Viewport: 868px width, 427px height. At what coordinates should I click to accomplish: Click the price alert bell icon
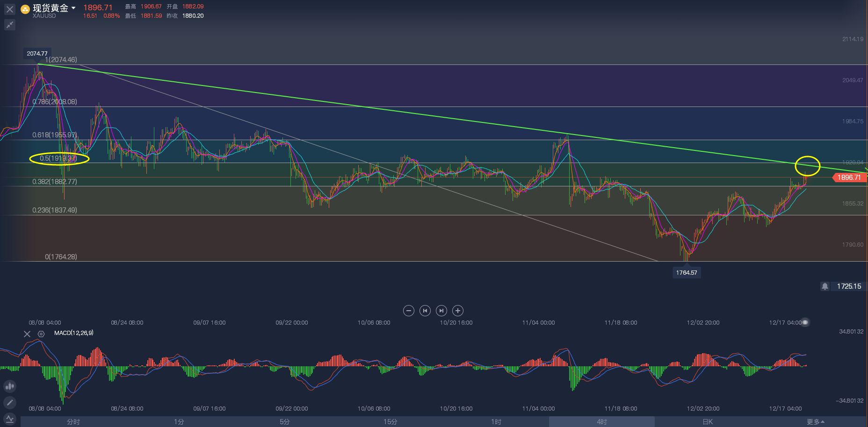click(825, 286)
